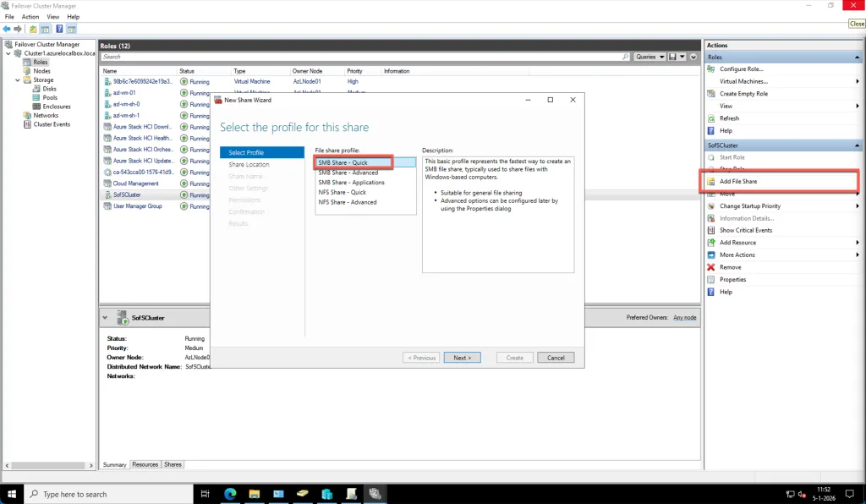Click the Add File Share action icon
The height and width of the screenshot is (504, 866).
coord(711,182)
